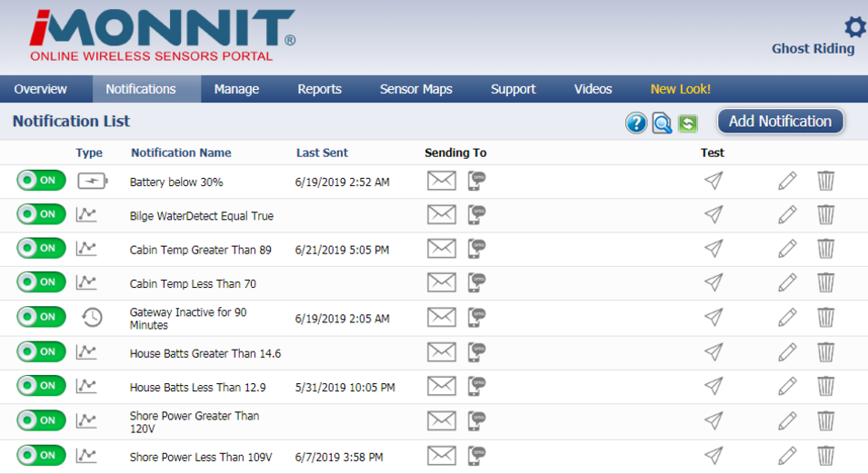The height and width of the screenshot is (474, 868).
Task: Sort by Last Sent column header
Action: 322,153
